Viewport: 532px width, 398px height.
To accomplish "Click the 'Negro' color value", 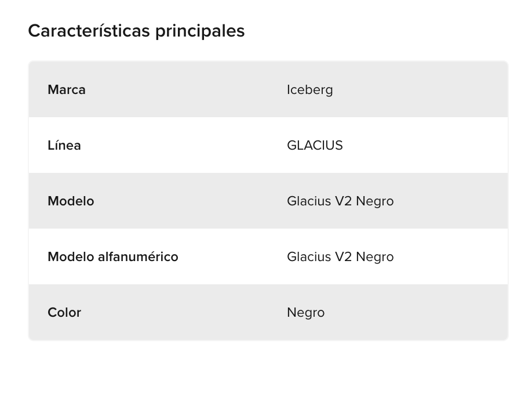I will pos(305,313).
